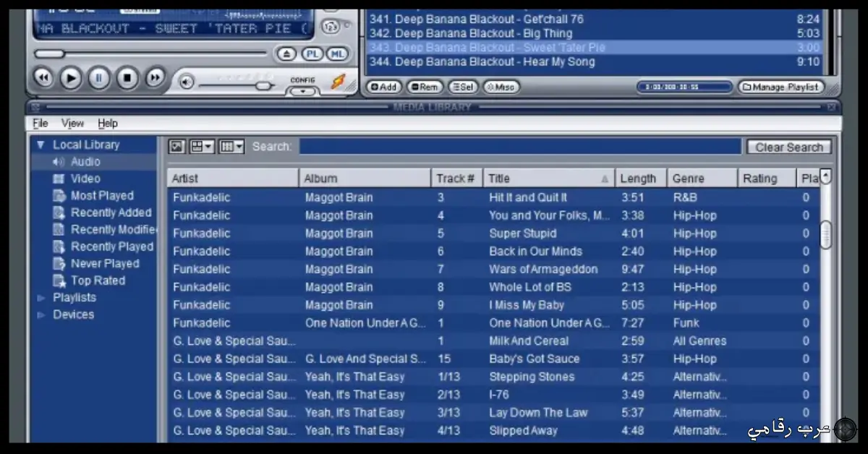Screen dimensions: 868x454
Task: Open the File menu in Media Library
Action: coord(41,124)
